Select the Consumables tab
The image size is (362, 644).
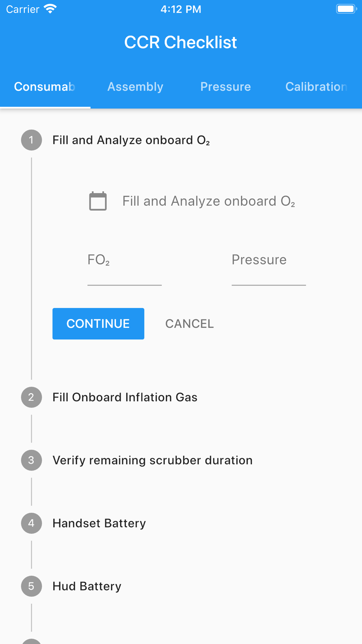pyautogui.click(x=45, y=87)
